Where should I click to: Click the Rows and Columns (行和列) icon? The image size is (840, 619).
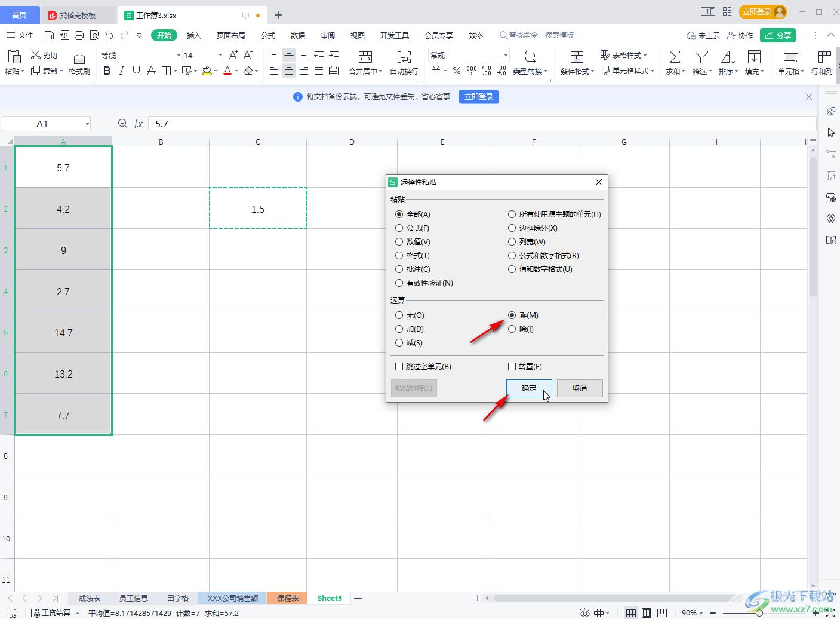click(824, 57)
